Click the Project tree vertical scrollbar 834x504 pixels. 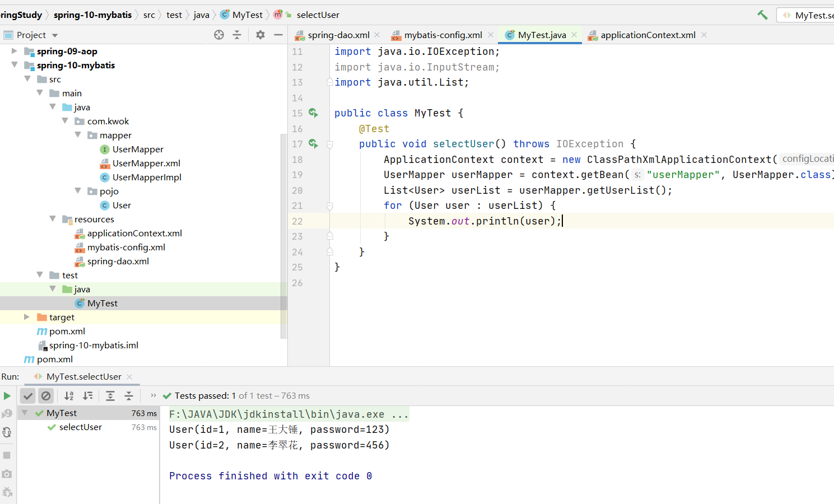pyautogui.click(x=283, y=235)
